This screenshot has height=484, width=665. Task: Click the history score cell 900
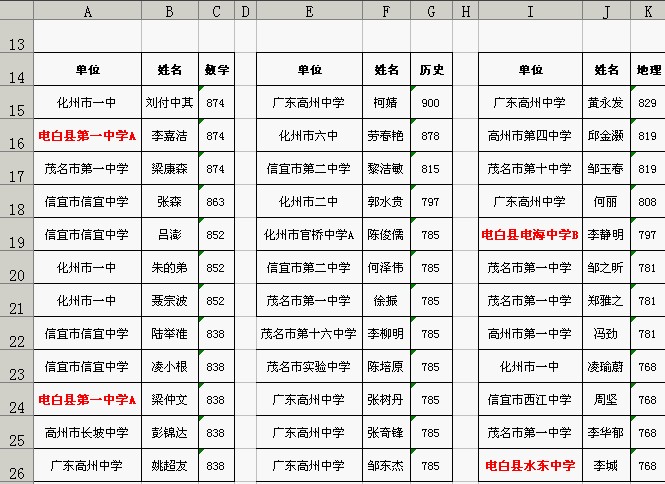coord(430,103)
